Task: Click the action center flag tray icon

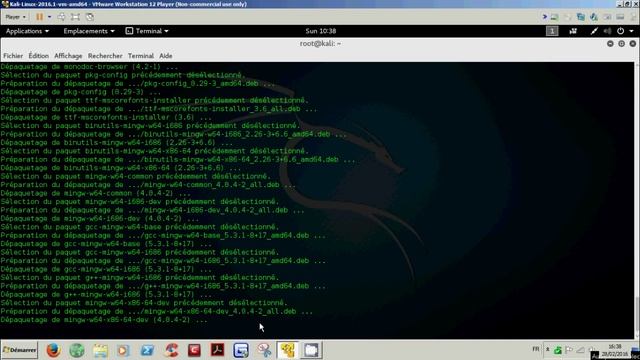Action: 569,350
